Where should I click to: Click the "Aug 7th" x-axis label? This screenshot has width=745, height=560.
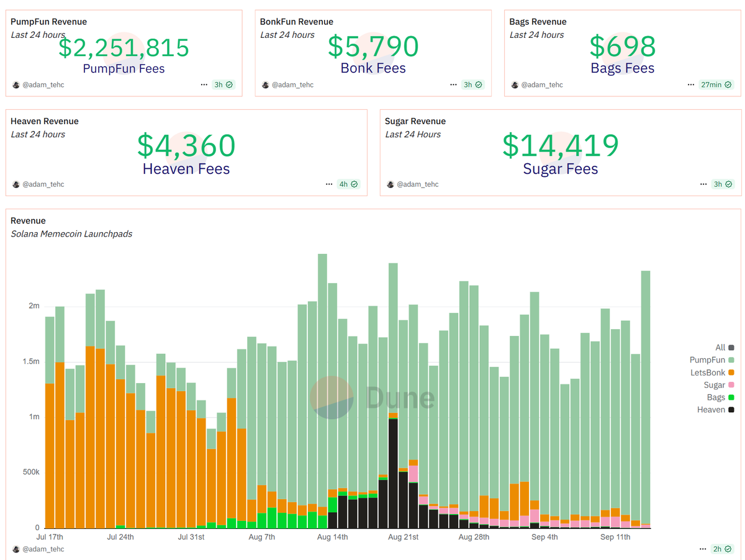[262, 537]
